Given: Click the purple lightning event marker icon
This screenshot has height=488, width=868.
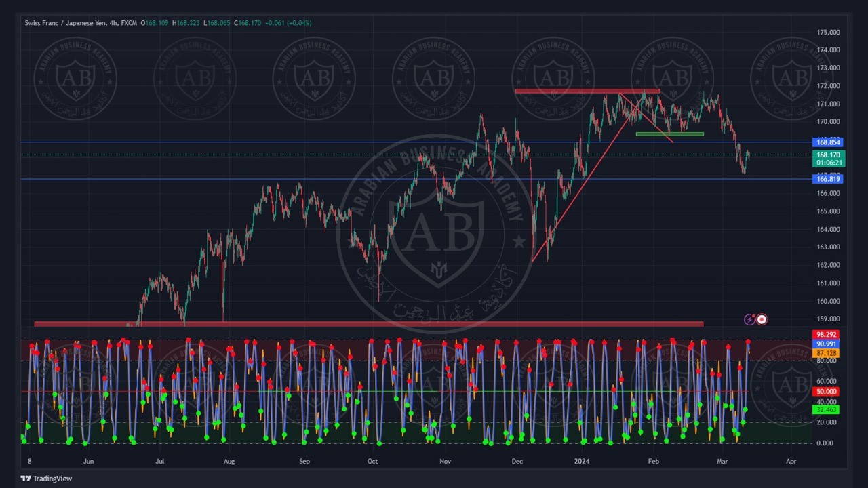Looking at the screenshot, I should pyautogui.click(x=749, y=319).
